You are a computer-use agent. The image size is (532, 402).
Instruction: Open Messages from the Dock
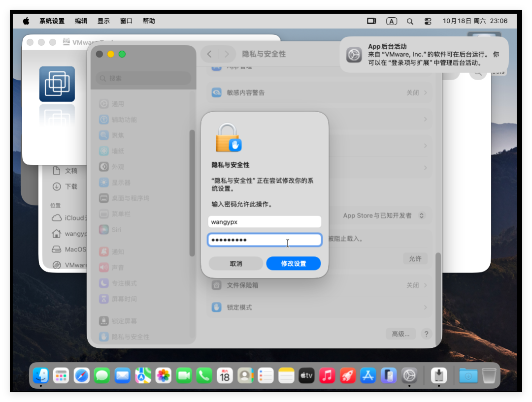pyautogui.click(x=102, y=375)
